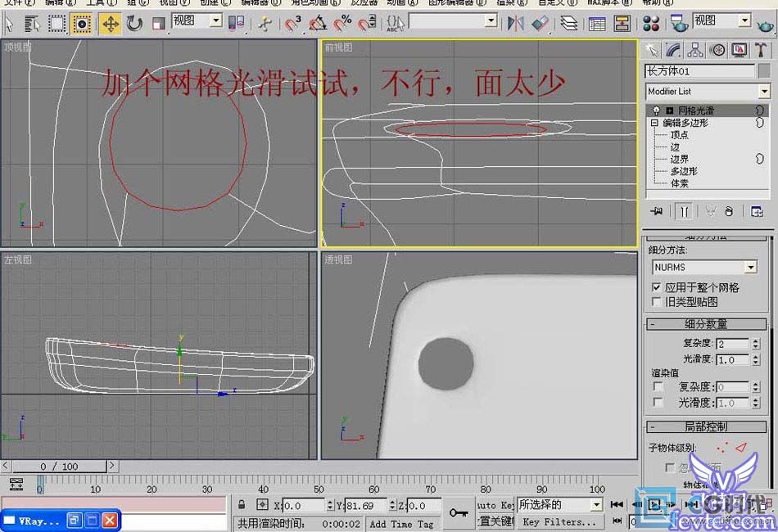Open Configure Modifier Sets icon
This screenshot has width=778, height=532.
tap(757, 212)
